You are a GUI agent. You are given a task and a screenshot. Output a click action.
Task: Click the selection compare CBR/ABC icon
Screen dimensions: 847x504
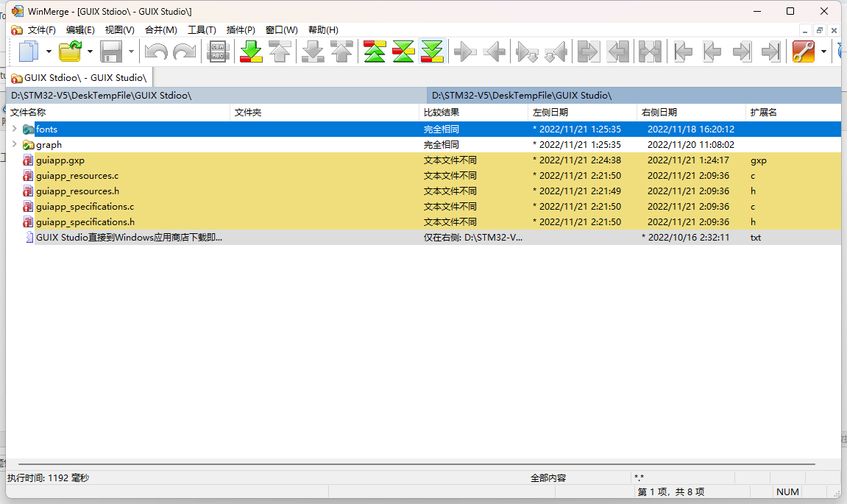(218, 52)
